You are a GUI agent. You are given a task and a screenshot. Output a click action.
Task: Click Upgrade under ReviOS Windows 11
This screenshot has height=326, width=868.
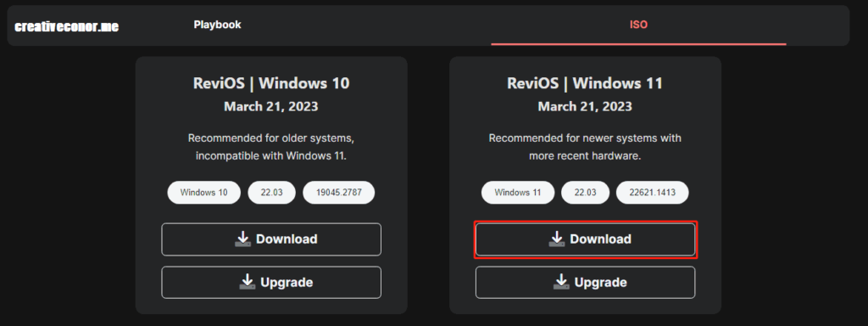[585, 283]
